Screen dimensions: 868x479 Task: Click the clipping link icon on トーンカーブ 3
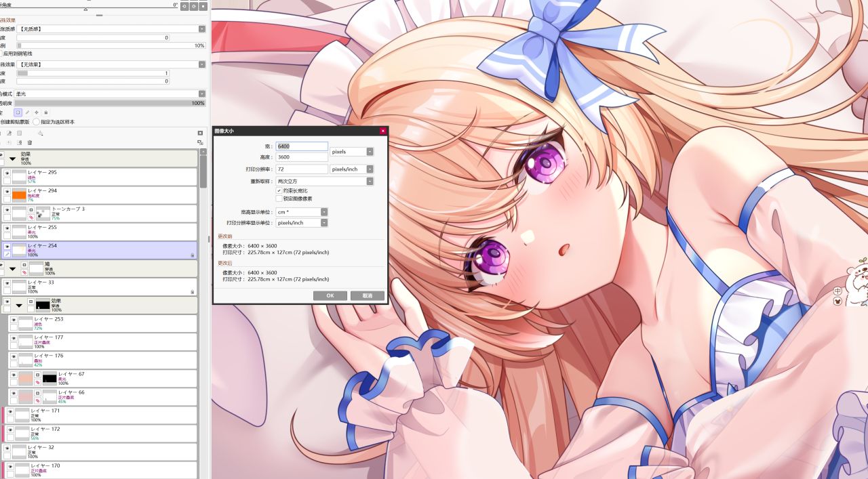pyautogui.click(x=31, y=217)
